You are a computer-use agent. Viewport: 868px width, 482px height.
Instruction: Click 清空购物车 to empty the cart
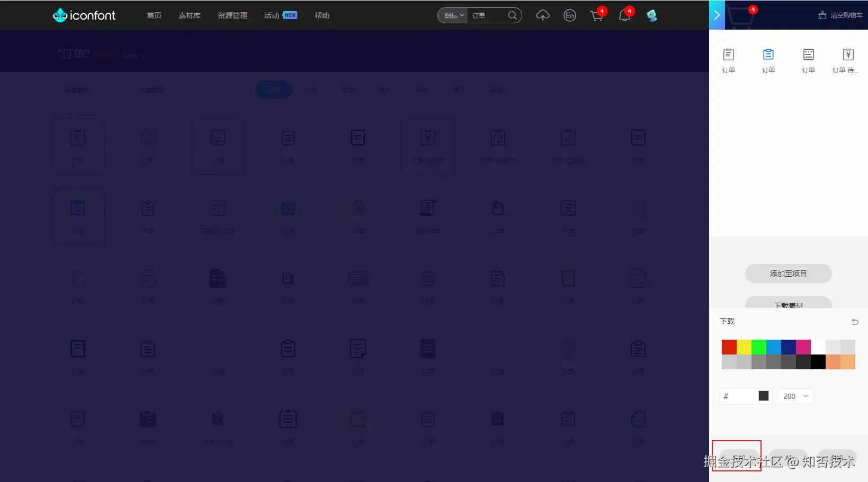840,15
